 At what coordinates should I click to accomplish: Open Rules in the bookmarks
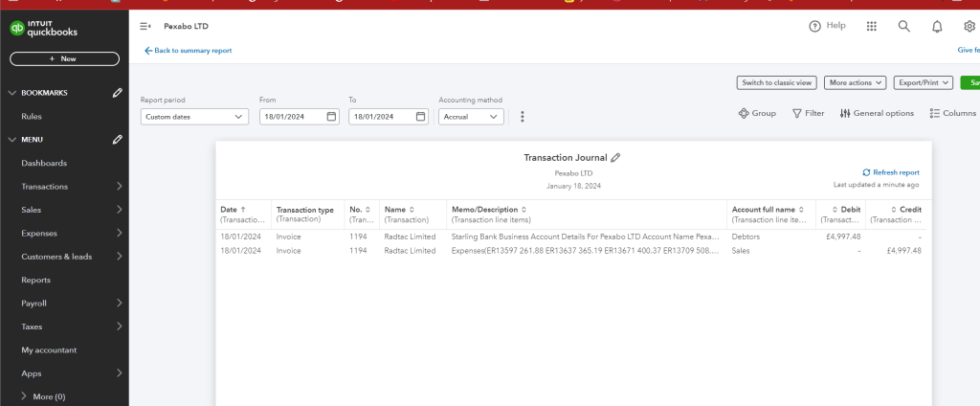32,117
